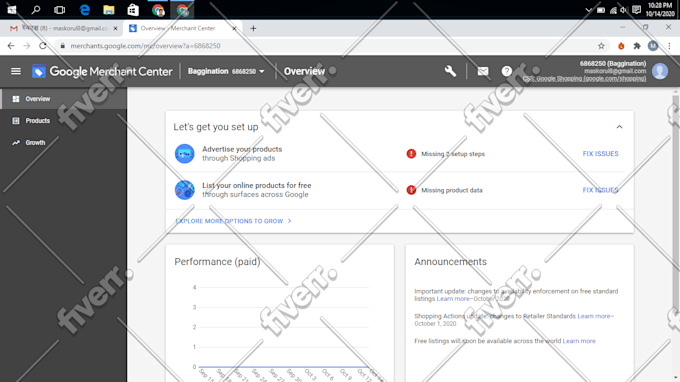Show hidden system tray icons
680x382 pixels.
click(588, 10)
